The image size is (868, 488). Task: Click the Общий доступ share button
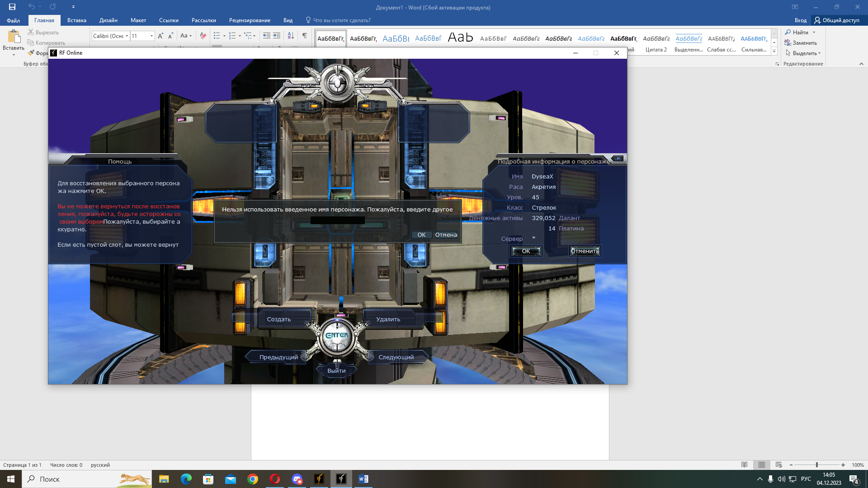coord(837,20)
